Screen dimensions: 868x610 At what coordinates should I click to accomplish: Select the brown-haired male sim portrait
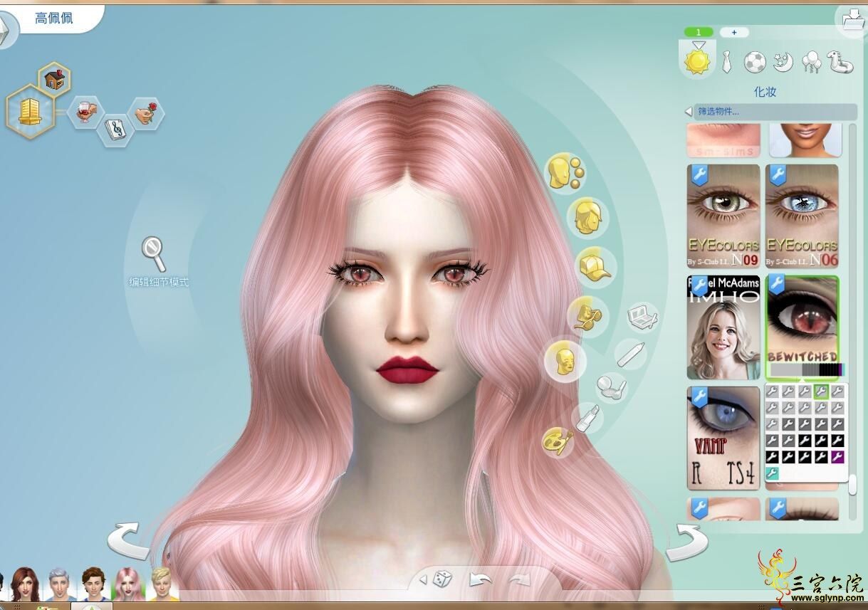tap(93, 584)
